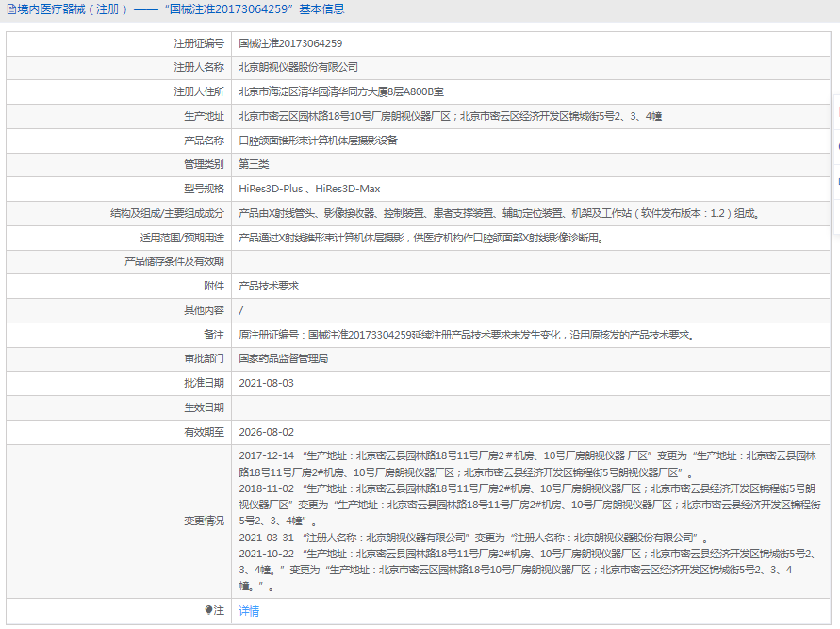The width and height of the screenshot is (840, 629).
Task: Click the 审批部门 row label
Action: click(204, 358)
